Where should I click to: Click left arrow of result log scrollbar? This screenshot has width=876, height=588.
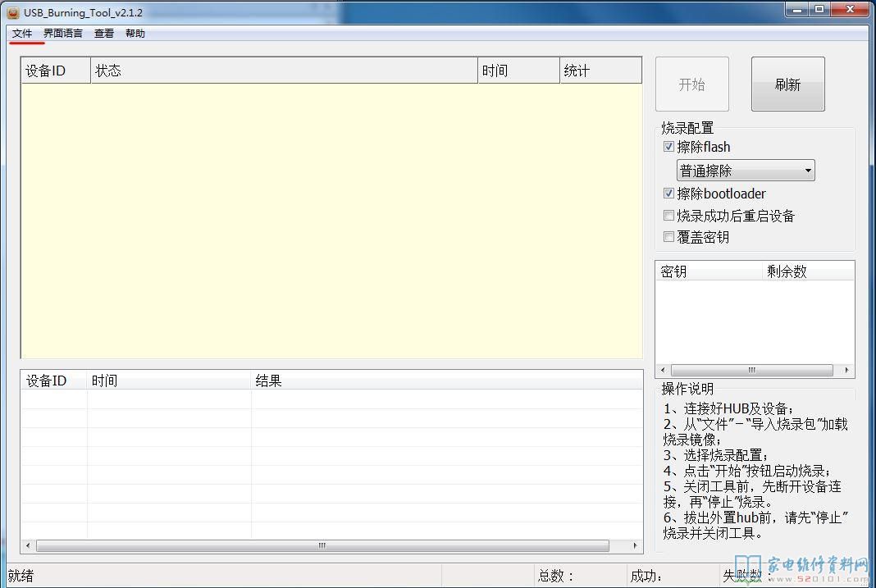pos(29,545)
